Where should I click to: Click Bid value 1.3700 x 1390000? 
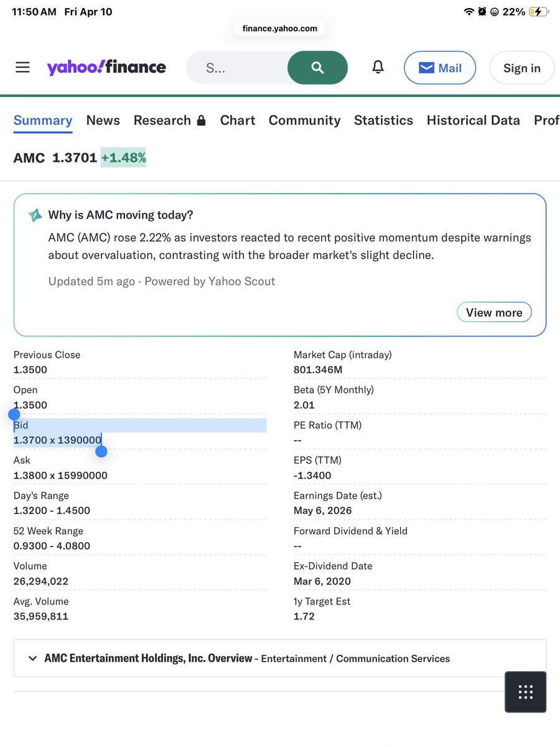(x=57, y=440)
